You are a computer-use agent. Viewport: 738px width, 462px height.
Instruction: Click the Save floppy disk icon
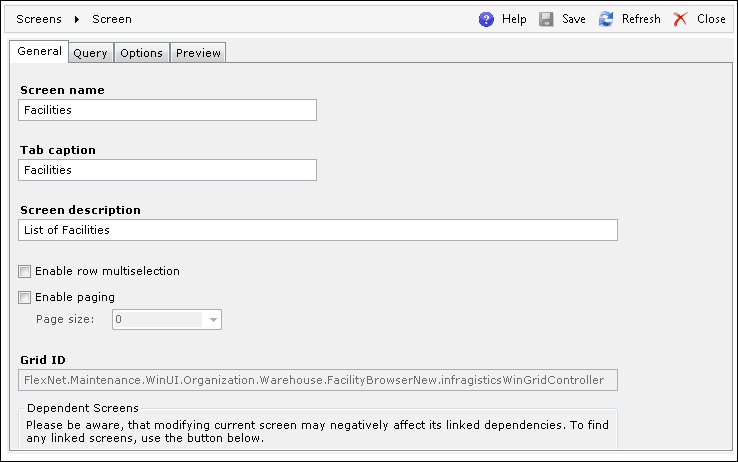tap(546, 19)
